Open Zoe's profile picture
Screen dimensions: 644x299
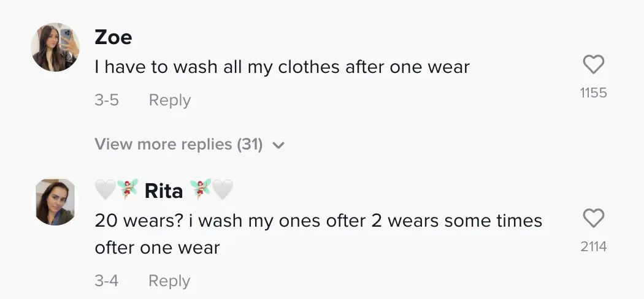pos(55,47)
